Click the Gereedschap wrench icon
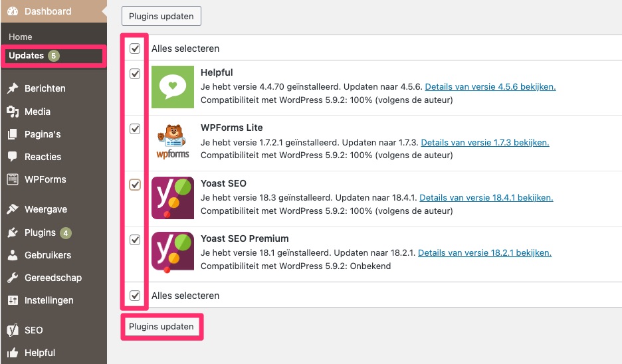Viewport: 622px width, 364px height. tap(13, 278)
